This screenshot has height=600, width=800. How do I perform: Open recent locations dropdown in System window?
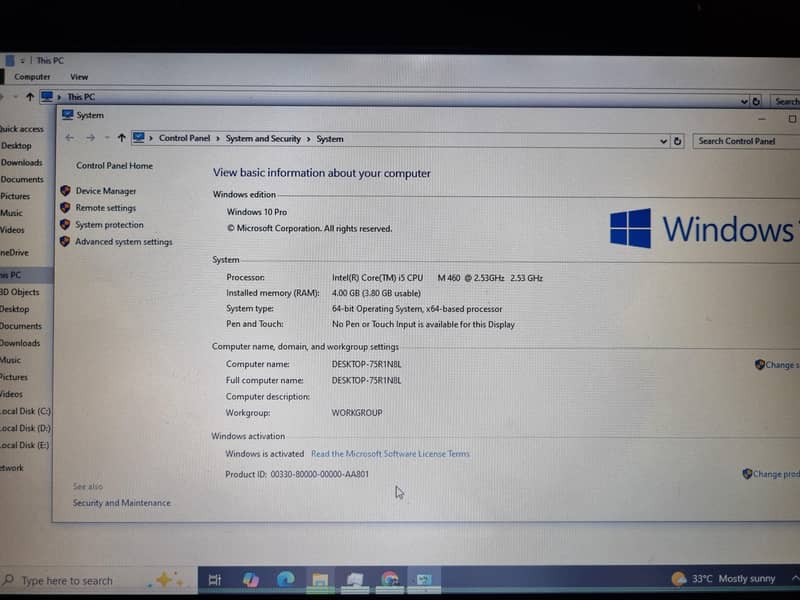pos(107,138)
